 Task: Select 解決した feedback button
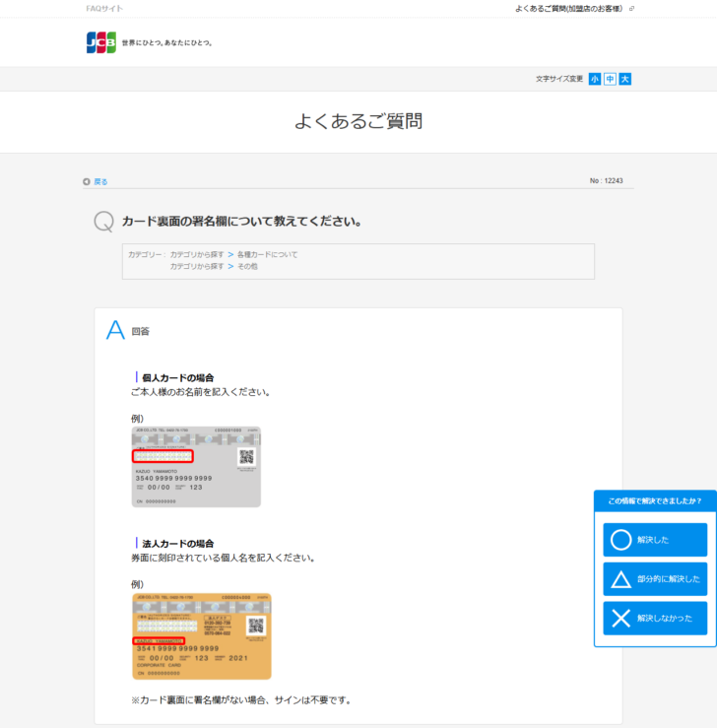pyautogui.click(x=655, y=540)
